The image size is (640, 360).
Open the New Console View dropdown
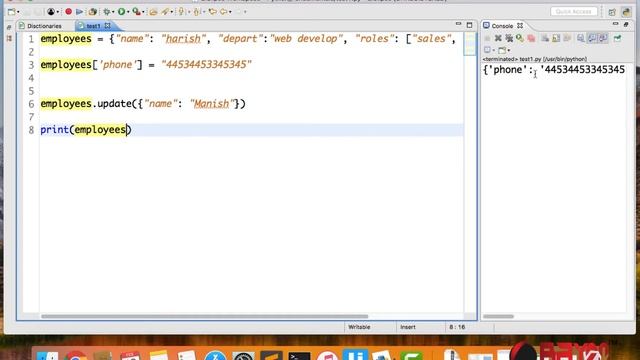click(x=509, y=50)
